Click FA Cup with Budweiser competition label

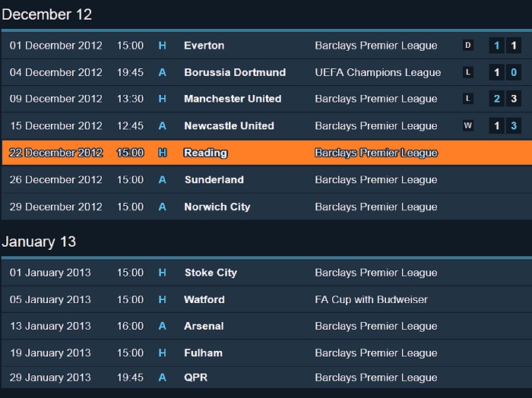click(371, 300)
